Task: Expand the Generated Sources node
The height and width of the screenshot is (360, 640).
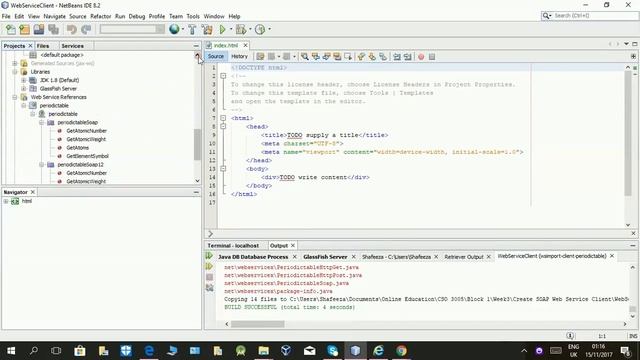Action: (x=15, y=63)
